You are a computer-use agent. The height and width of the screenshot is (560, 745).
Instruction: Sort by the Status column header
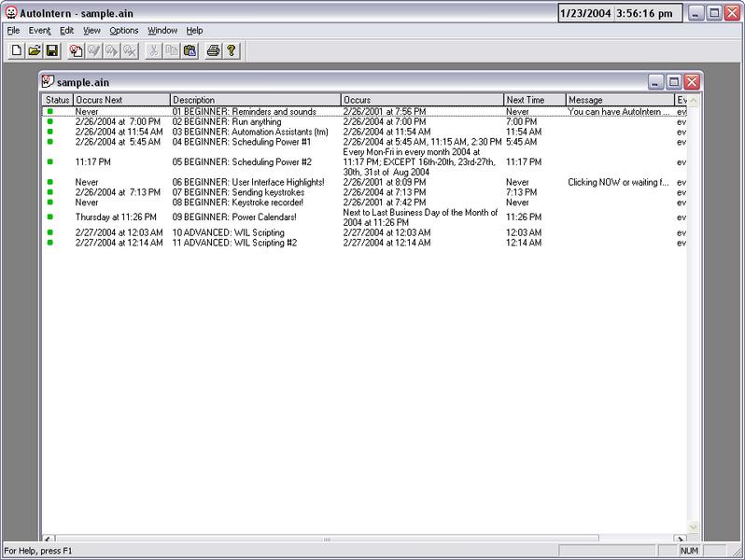point(58,100)
